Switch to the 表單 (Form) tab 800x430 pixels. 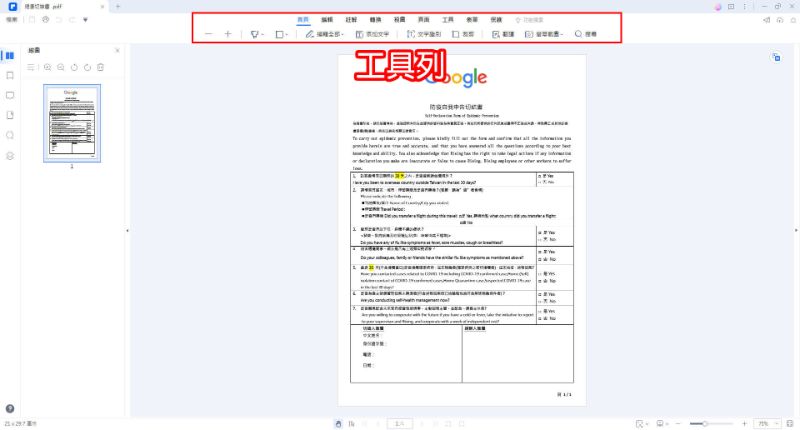pos(472,19)
